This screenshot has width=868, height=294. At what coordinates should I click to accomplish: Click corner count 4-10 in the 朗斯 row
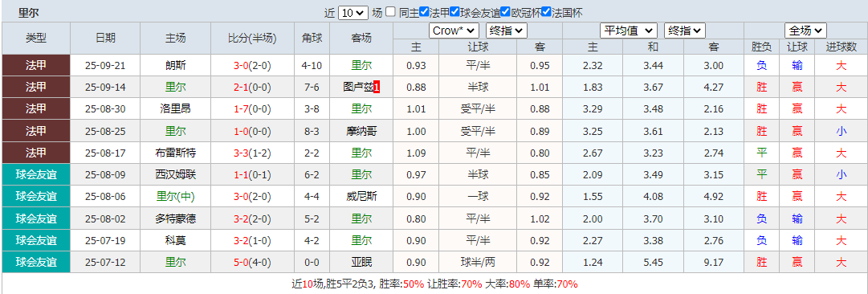[312, 65]
